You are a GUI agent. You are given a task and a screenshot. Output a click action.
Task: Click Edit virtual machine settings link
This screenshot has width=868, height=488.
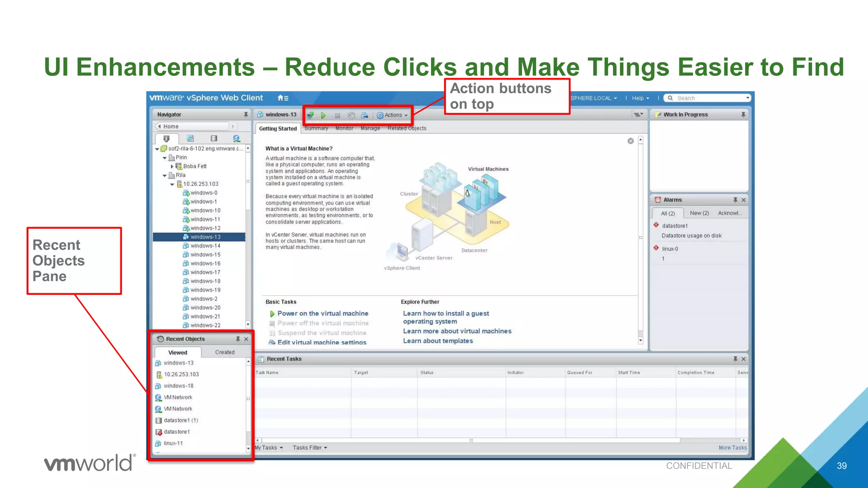point(322,342)
